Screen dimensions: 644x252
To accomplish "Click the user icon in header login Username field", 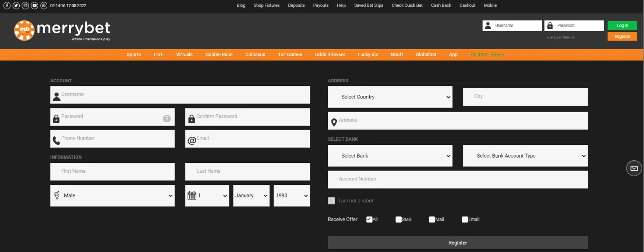I will [x=488, y=26].
